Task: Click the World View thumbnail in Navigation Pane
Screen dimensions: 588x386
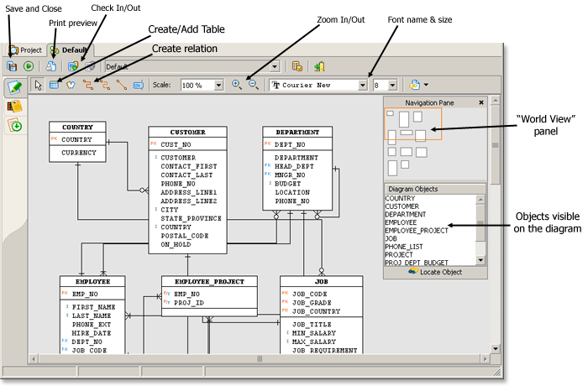Action: pyautogui.click(x=413, y=124)
